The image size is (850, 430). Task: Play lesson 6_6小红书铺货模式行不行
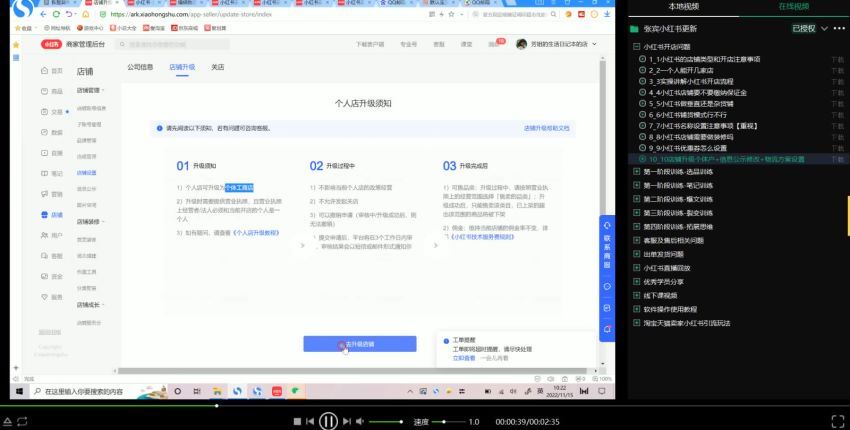point(687,115)
